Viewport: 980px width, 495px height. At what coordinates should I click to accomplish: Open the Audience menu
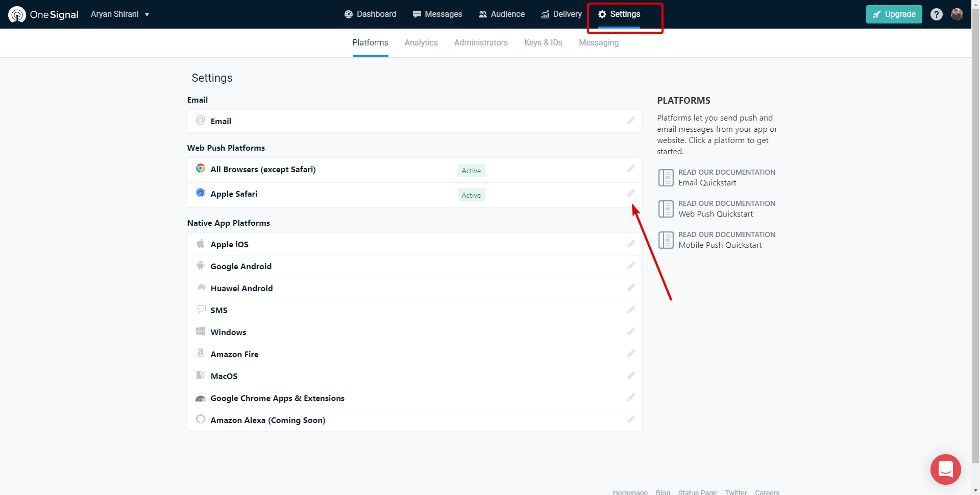(x=501, y=14)
